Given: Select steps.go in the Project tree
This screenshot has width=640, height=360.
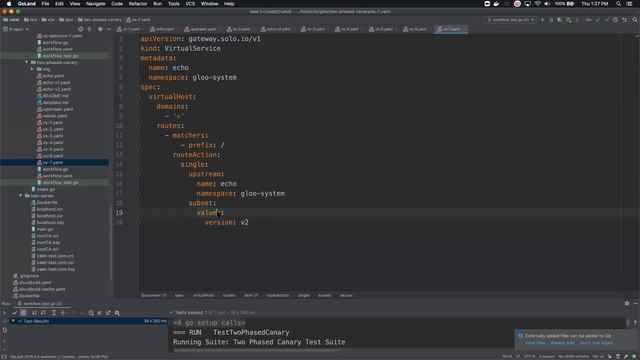Looking at the screenshot, I should (45, 189).
